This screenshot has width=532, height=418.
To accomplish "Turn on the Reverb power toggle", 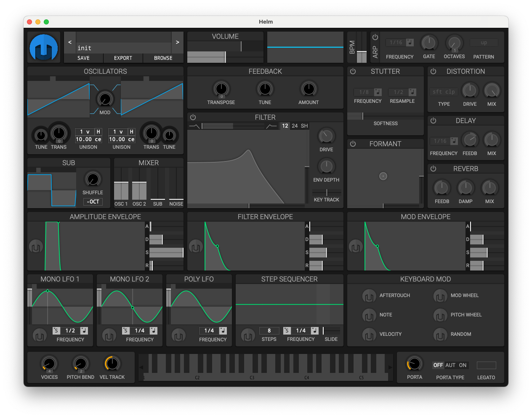I will coord(434,169).
